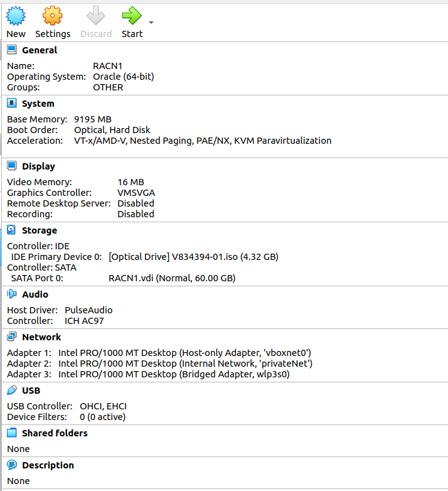Click the RACN1.vdi SATA Port 0 entry
The width and height of the screenshot is (448, 491).
(x=172, y=278)
